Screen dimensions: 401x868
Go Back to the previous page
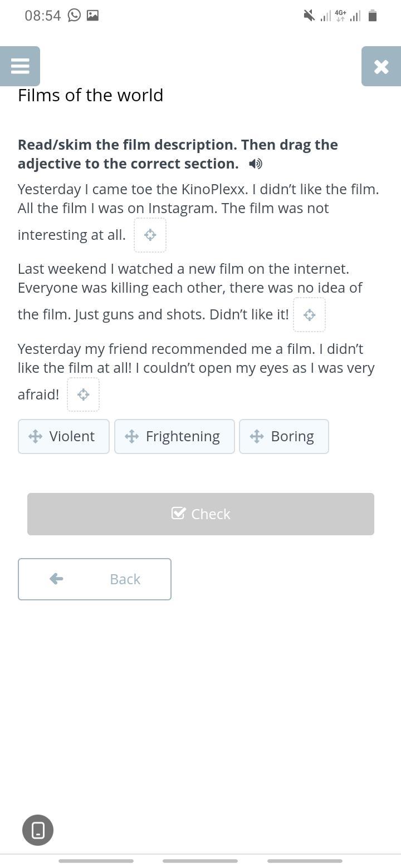click(x=95, y=579)
